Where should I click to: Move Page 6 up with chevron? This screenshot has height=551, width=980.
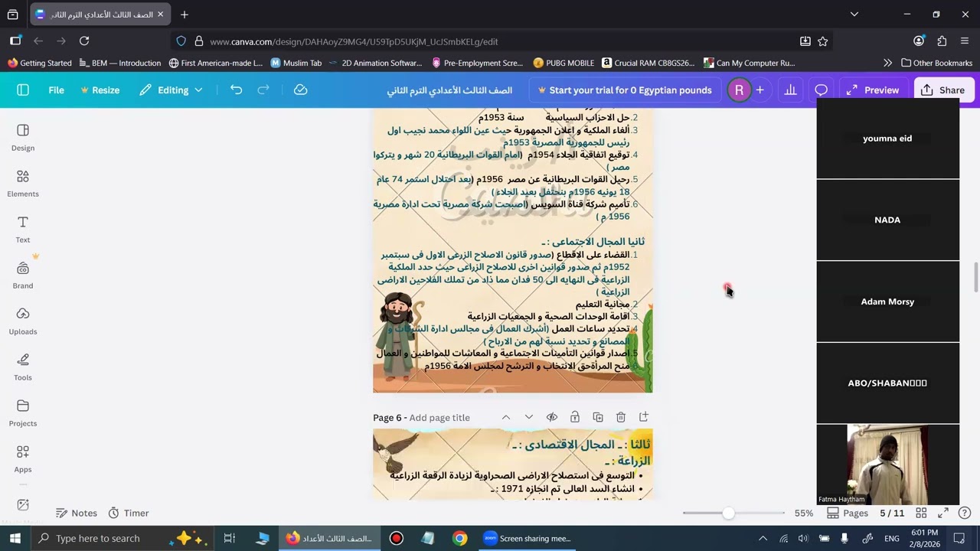pos(506,417)
